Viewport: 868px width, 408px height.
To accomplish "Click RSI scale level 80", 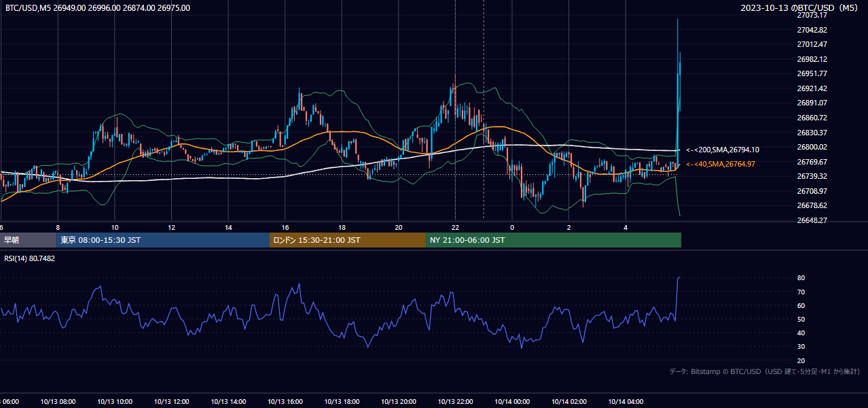I will click(x=801, y=278).
